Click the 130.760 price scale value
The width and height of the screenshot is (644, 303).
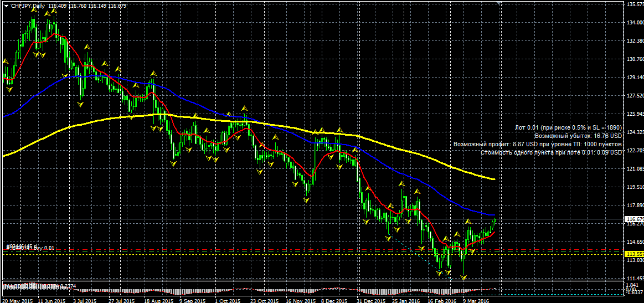pos(635,59)
